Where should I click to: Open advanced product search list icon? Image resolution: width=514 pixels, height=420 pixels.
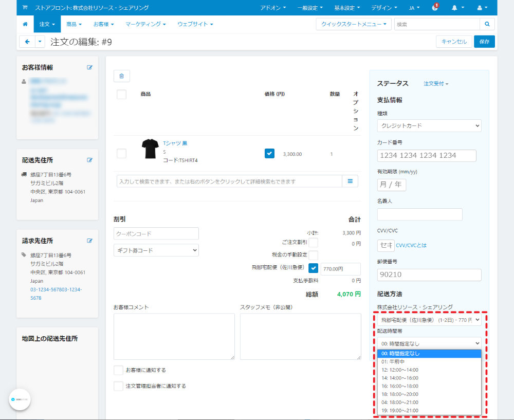(x=350, y=181)
